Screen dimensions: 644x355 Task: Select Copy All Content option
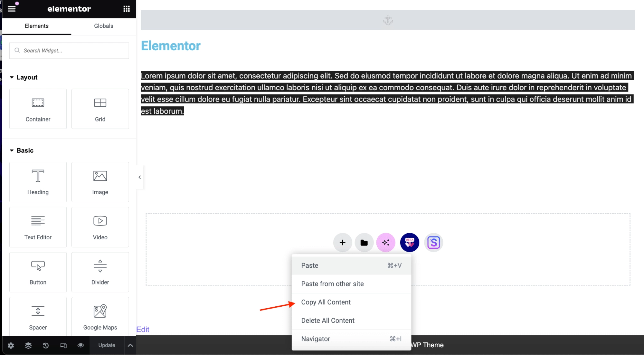(326, 302)
